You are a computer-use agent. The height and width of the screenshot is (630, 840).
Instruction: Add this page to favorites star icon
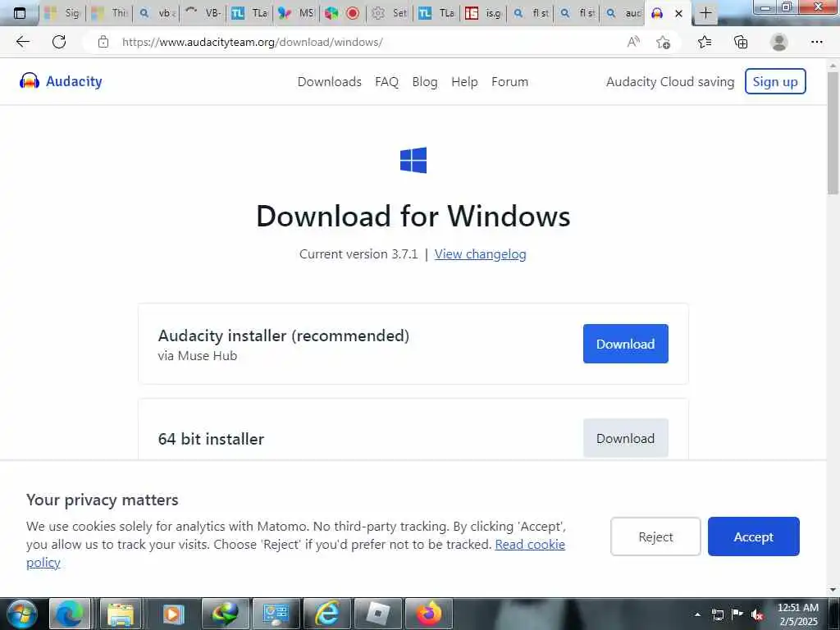pyautogui.click(x=663, y=42)
